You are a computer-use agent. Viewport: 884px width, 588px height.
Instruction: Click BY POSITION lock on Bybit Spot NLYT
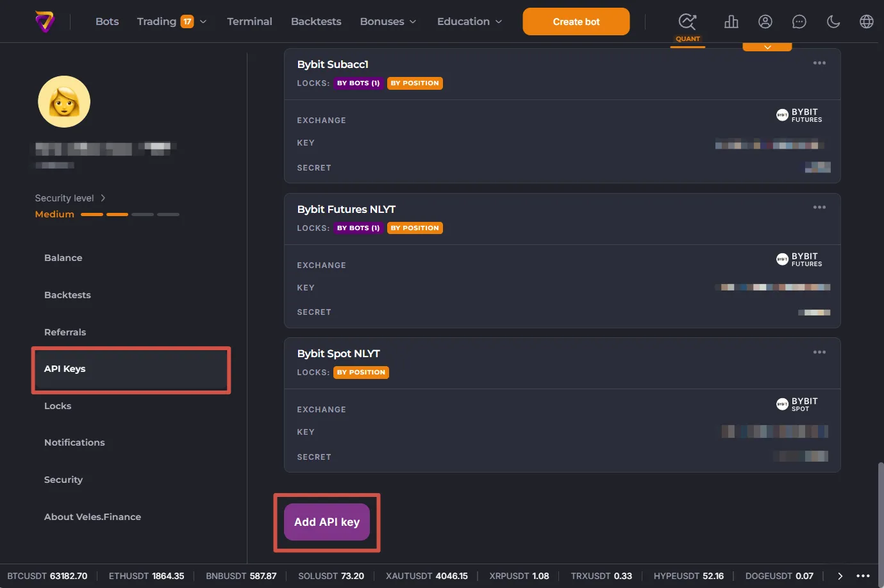[361, 373]
